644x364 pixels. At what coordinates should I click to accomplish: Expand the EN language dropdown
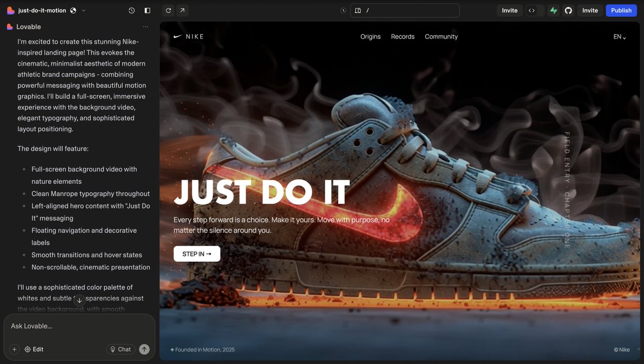(x=620, y=36)
